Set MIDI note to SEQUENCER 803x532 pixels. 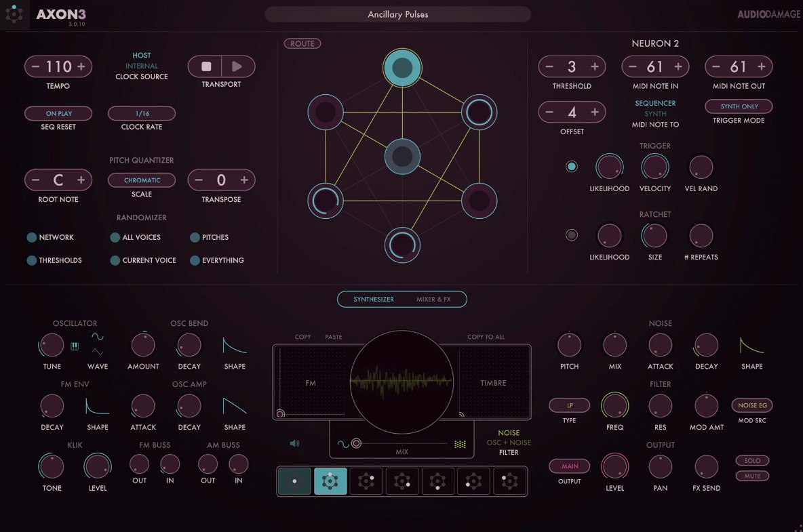tap(656, 103)
